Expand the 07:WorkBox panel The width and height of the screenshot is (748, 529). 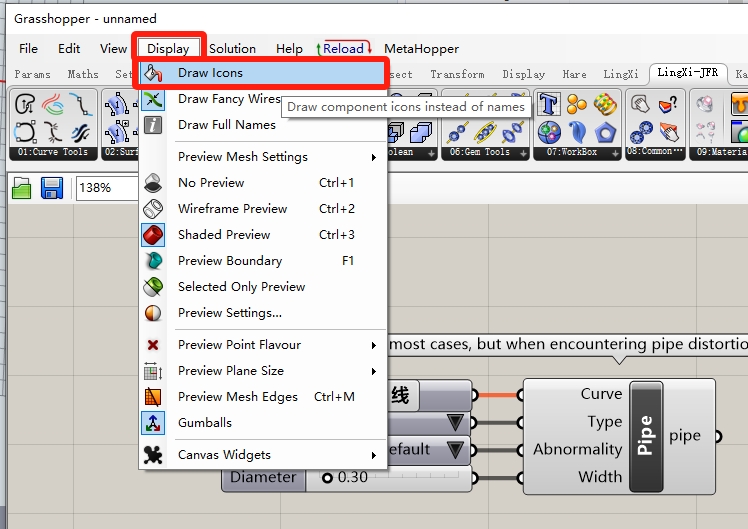click(615, 153)
